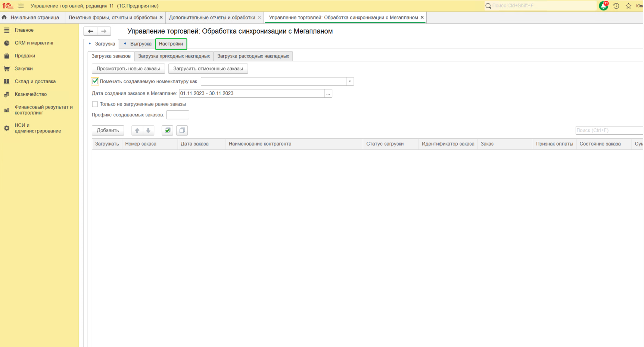
Task: Toggle 'Помечать создаваемую номенклатуру как' checkbox
Action: pos(95,81)
